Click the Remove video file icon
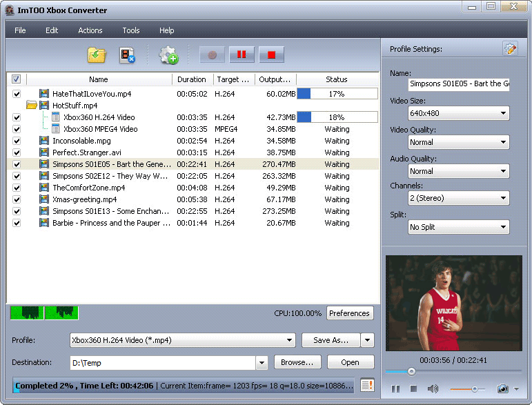Image resolution: width=532 pixels, height=405 pixels. 127,55
